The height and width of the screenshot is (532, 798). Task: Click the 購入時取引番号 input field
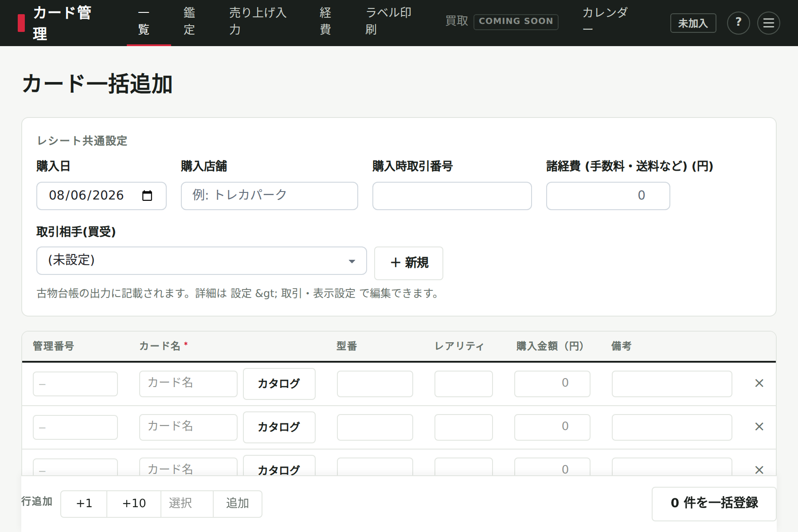pyautogui.click(x=452, y=196)
